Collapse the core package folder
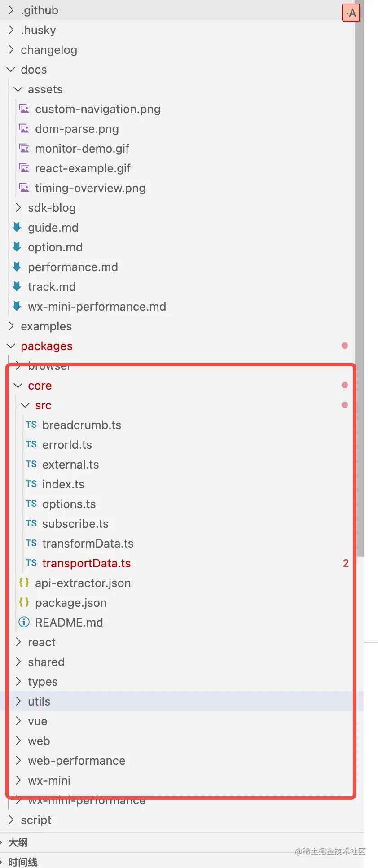Screen dimensions: 378x868 pos(18,386)
